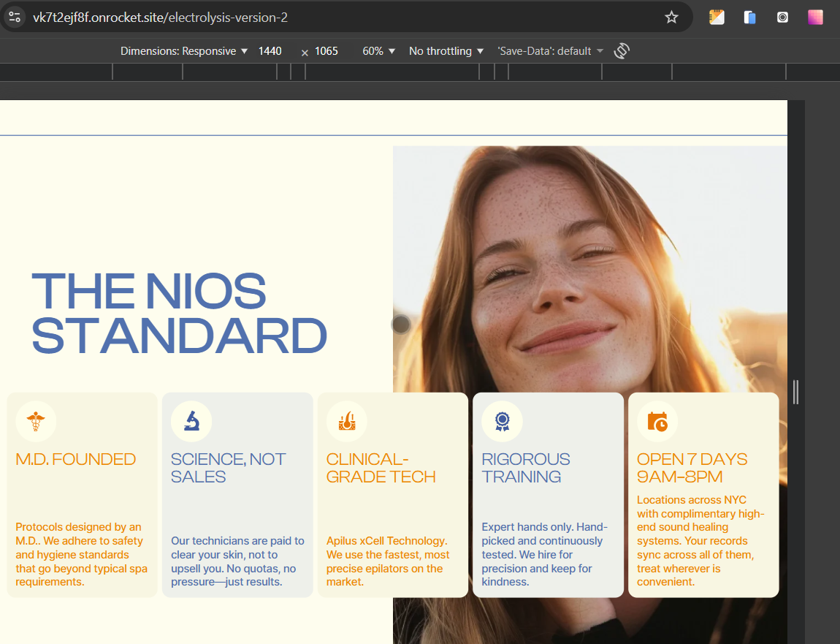
Task: Click the rotate device orientation icon
Action: point(622,50)
